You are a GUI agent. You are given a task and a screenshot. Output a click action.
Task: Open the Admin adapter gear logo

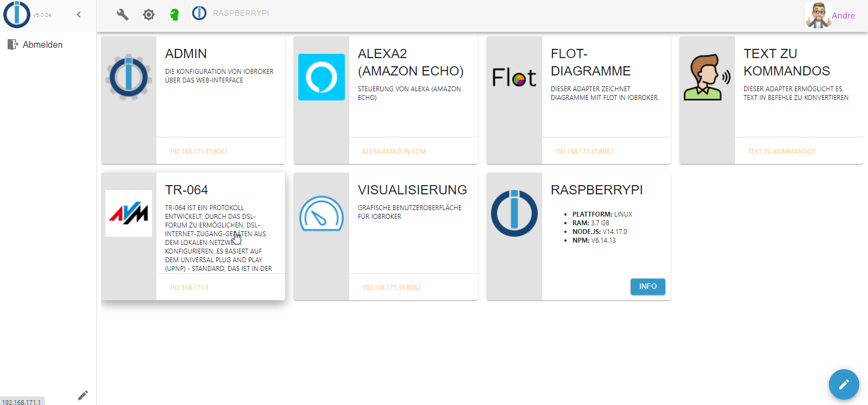[x=129, y=78]
